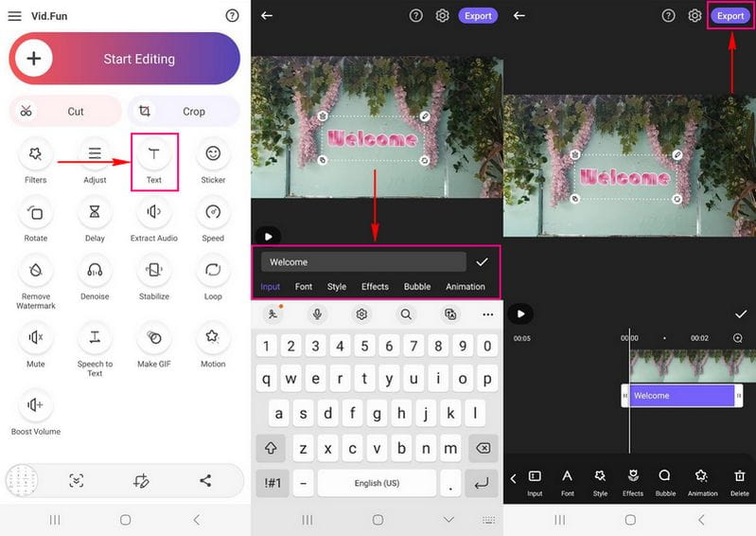Select Extract Audio tool

154,221
